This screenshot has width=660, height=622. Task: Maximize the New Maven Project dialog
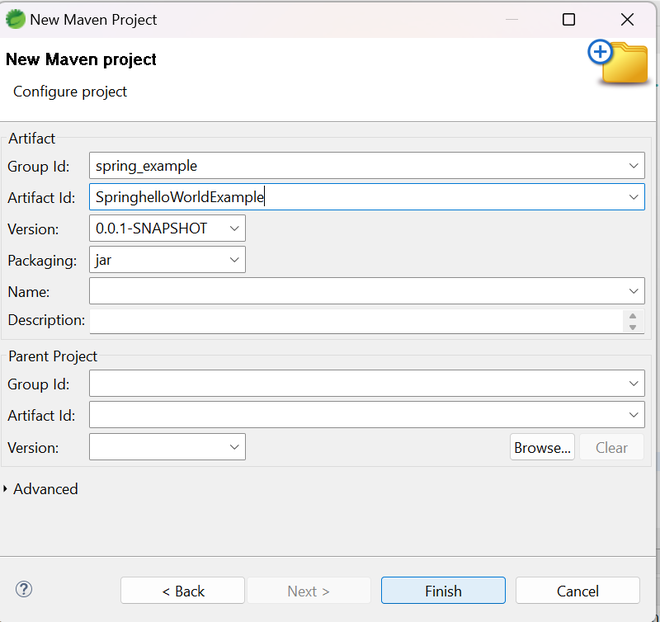tap(569, 19)
